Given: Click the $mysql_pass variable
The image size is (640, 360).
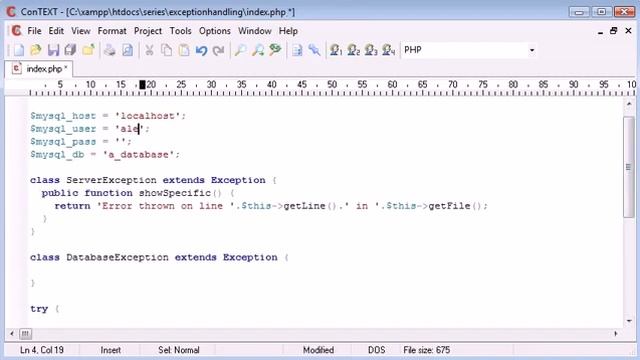Looking at the screenshot, I should tap(63, 142).
